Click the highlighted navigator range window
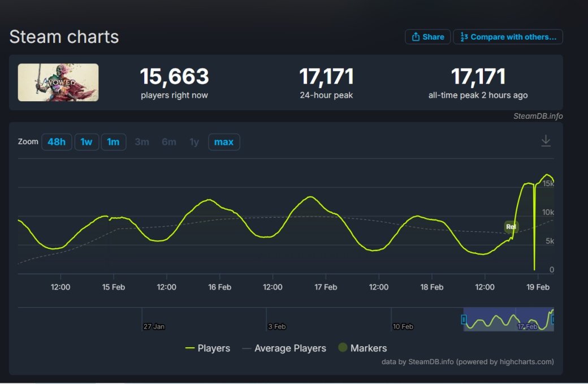588x384 pixels. point(508,319)
